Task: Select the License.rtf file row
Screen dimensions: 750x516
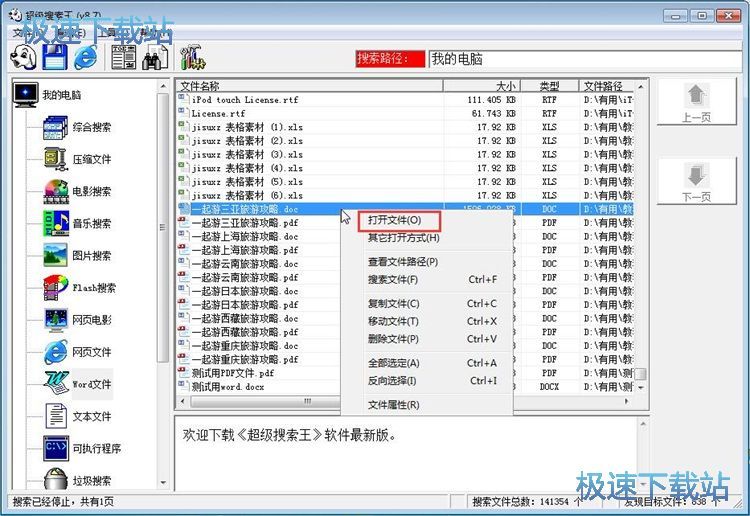Action: coord(406,114)
